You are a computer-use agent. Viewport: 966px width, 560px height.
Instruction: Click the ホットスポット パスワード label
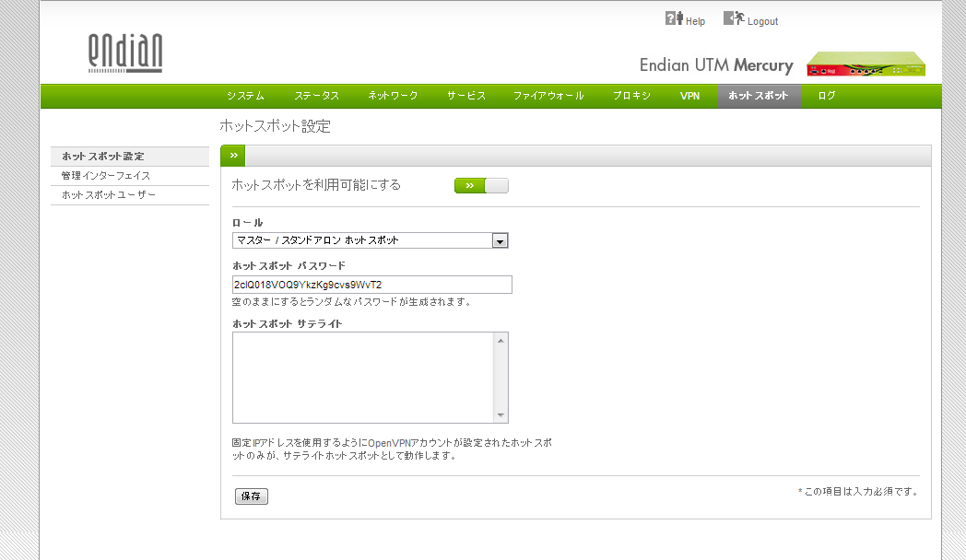[289, 266]
